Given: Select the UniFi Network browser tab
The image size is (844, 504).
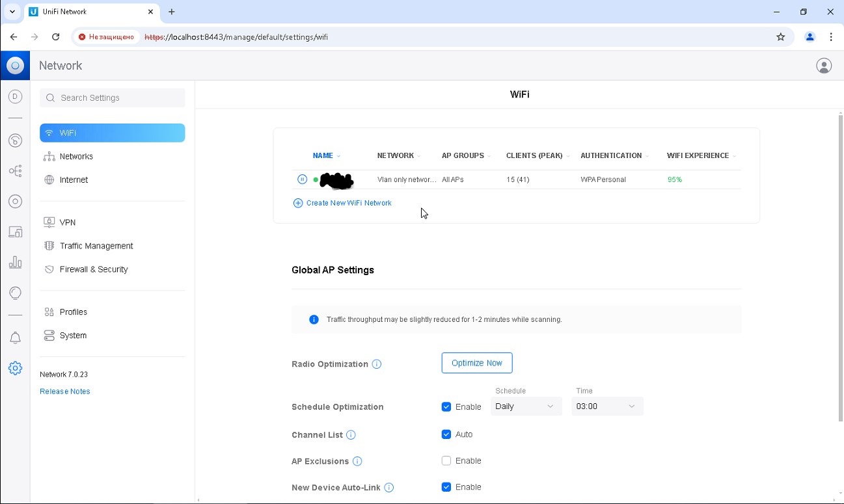Looking at the screenshot, I should (91, 12).
